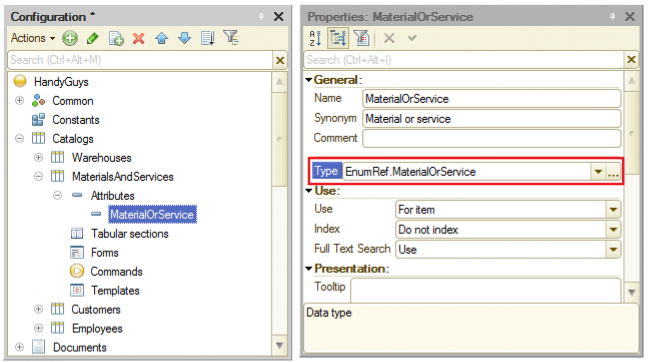Select the Commands node
650x362 pixels.
tap(116, 272)
